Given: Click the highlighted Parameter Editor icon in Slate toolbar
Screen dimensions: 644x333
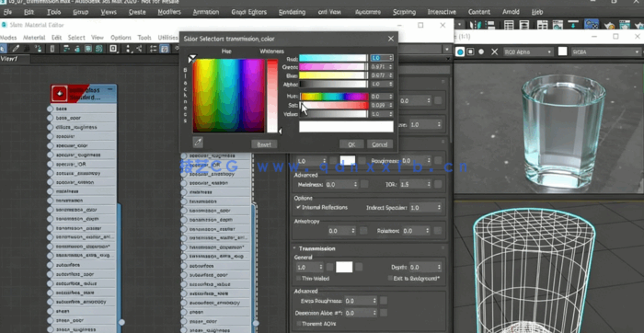Looking at the screenshot, I should pos(165,49).
